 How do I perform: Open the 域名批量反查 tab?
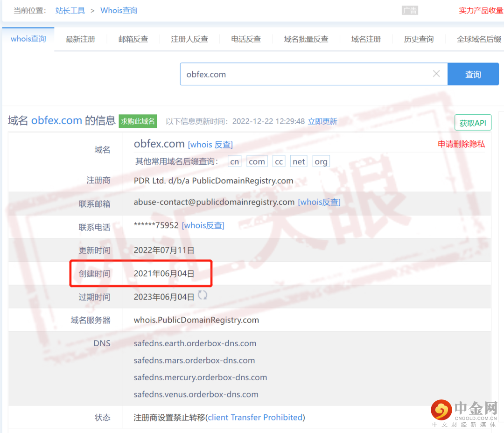click(x=306, y=39)
